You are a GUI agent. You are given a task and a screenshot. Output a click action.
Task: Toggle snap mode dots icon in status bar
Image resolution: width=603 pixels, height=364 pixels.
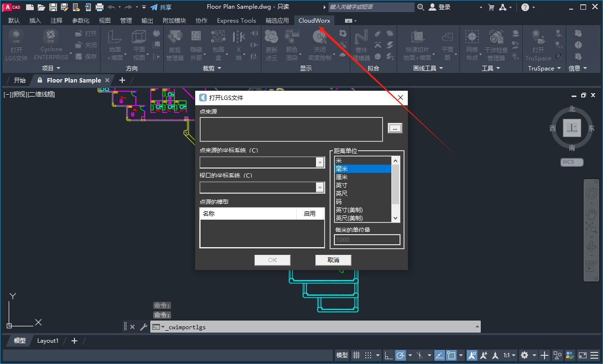[x=368, y=355]
